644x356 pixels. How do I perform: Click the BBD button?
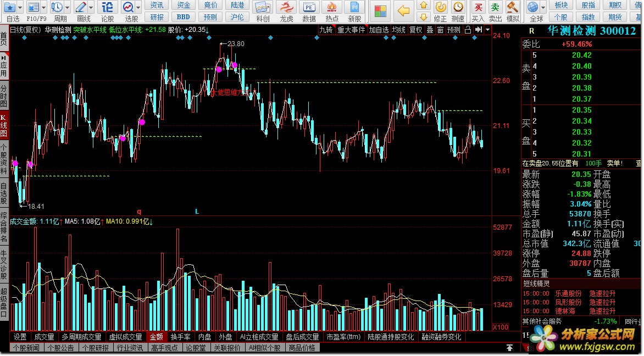tap(183, 17)
